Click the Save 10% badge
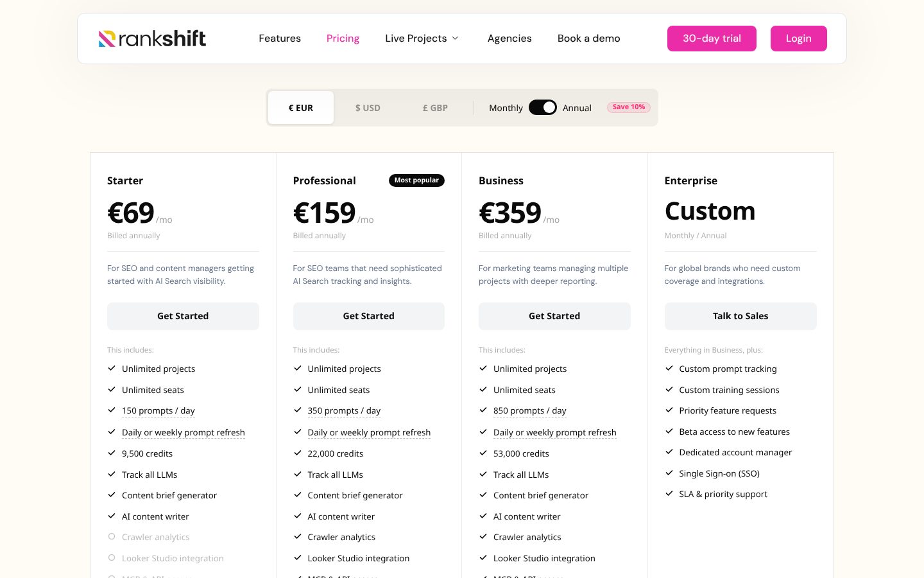The image size is (924, 578). click(x=629, y=107)
